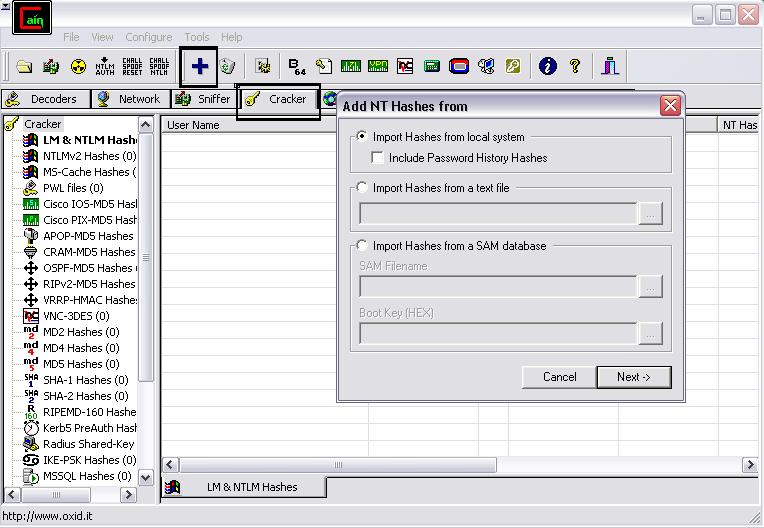Switch to the Decoders tab
The width and height of the screenshot is (764, 528).
(x=46, y=99)
